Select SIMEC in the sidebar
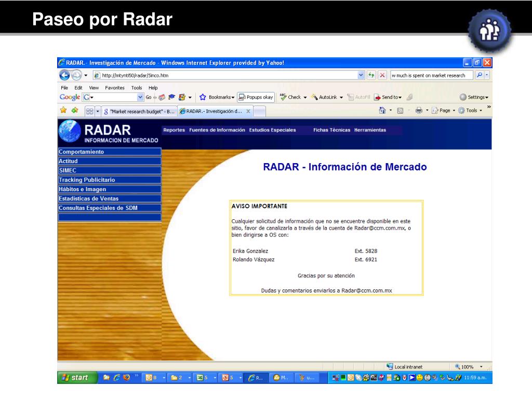Viewport: 532px width, 399px height. [x=110, y=170]
